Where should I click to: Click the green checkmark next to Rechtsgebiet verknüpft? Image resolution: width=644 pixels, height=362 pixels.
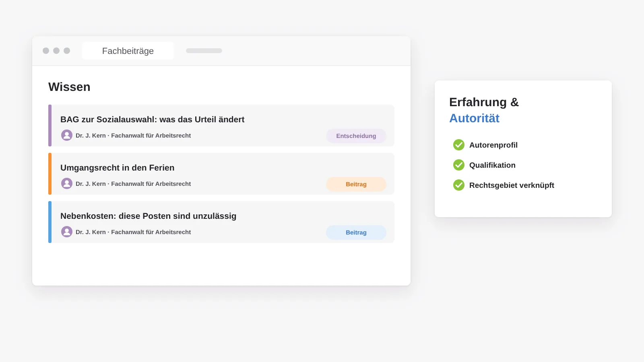(459, 185)
